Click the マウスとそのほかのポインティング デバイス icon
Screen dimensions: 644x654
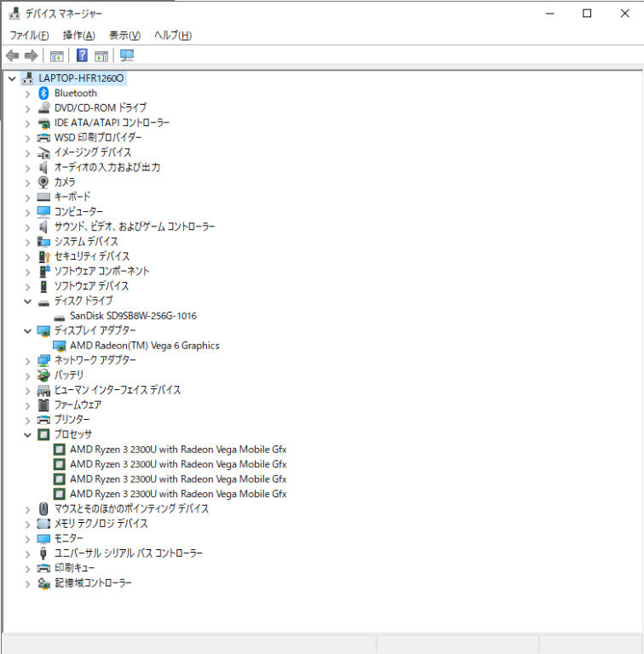(x=43, y=509)
